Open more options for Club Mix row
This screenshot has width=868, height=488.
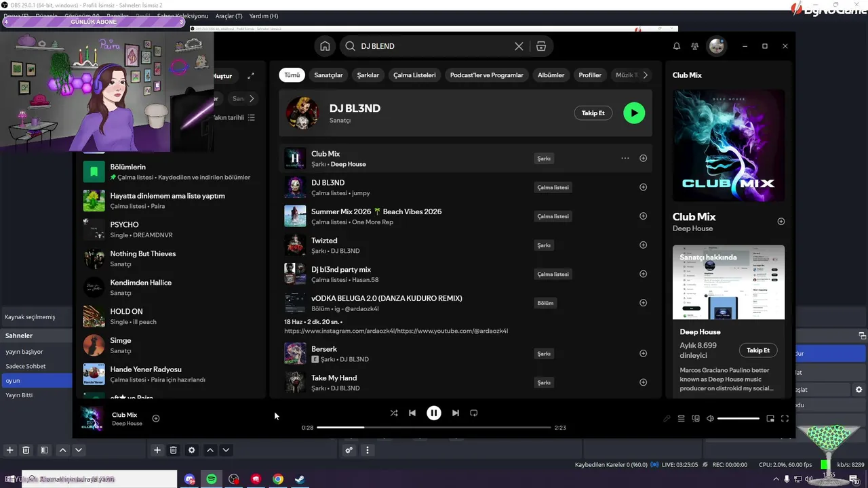[x=625, y=159]
